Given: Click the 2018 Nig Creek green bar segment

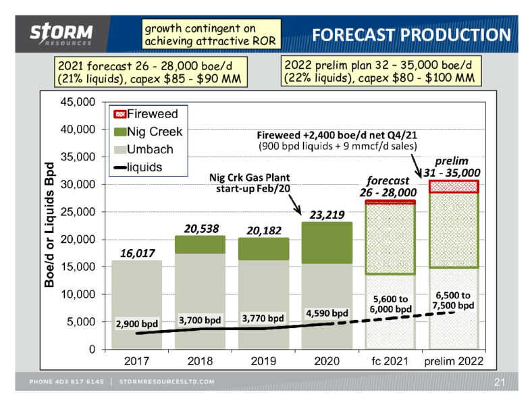Looking at the screenshot, I should click(201, 244).
